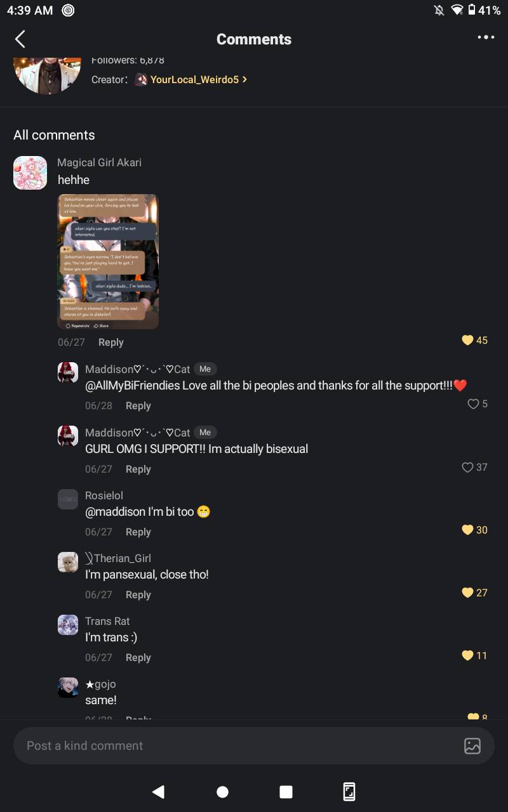Open the chat screenshot image in Akari's comment
Screen dimensions: 508x812
coord(108,262)
